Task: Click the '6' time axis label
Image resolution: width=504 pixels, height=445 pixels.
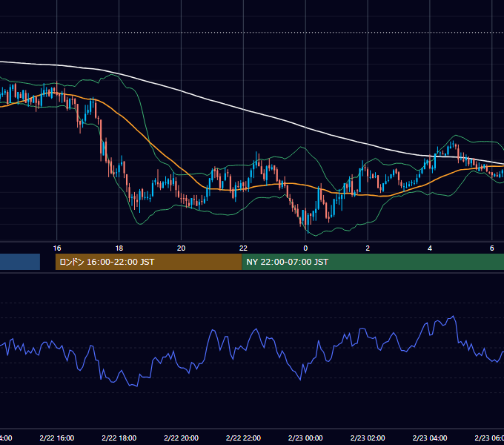Action: click(492, 248)
